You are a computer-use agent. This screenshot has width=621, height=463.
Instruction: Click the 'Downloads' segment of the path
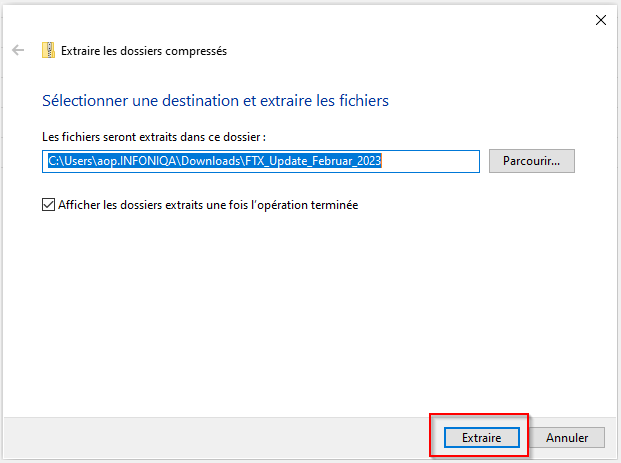[211, 161]
